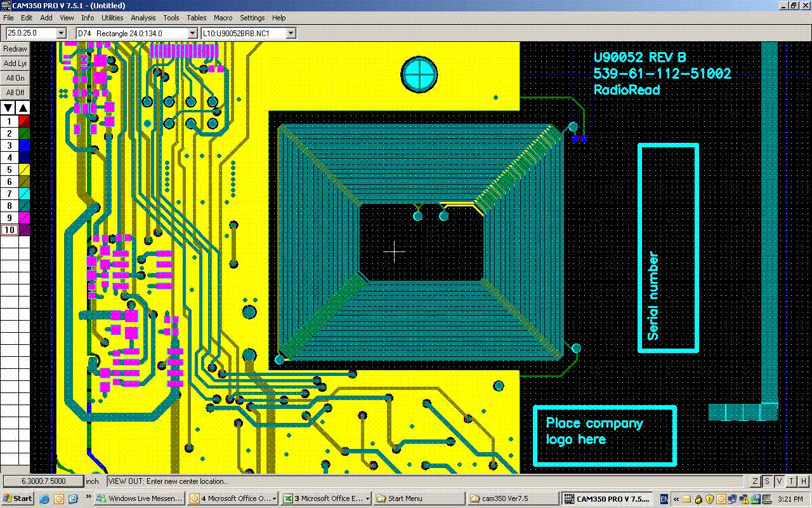Click layer 1 red color swatch

pyautogui.click(x=24, y=121)
